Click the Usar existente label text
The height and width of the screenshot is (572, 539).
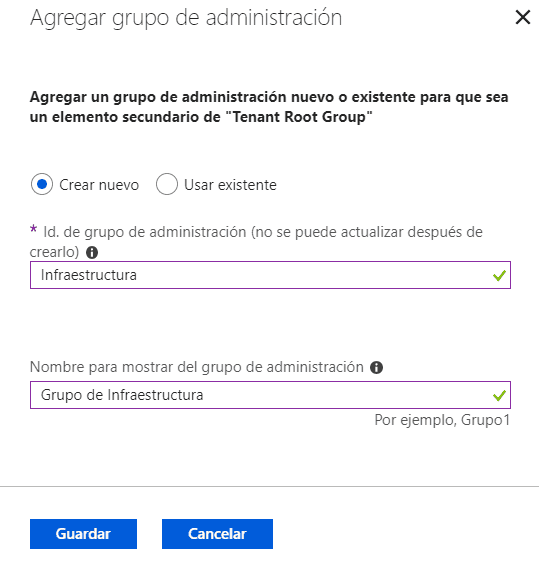click(230, 185)
